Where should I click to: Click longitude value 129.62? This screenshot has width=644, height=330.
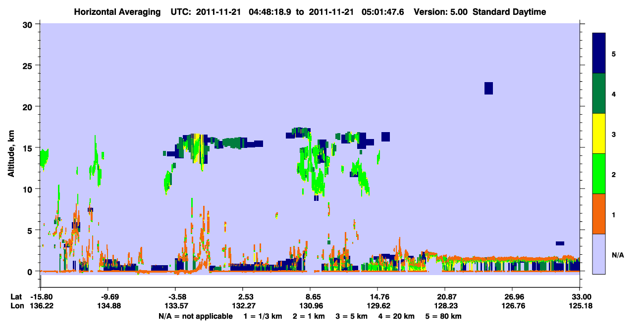(x=377, y=306)
